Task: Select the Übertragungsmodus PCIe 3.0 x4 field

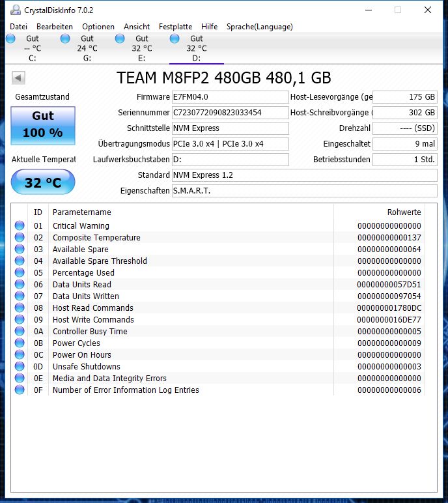Action: pyautogui.click(x=231, y=144)
